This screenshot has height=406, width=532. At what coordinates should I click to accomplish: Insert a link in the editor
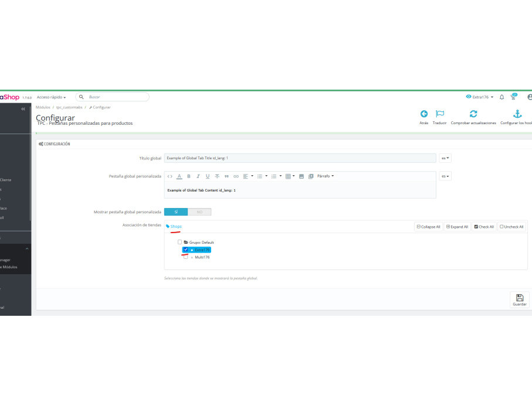[x=236, y=176]
